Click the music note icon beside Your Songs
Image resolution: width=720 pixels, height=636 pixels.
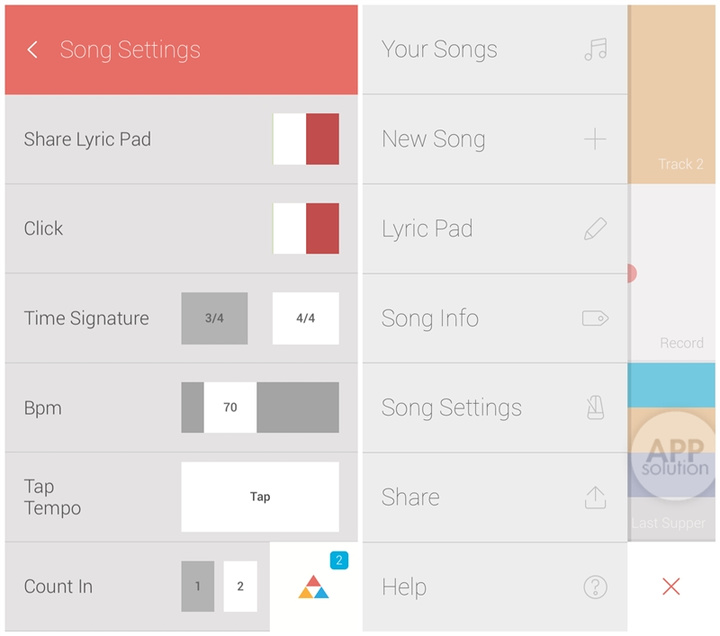click(595, 50)
